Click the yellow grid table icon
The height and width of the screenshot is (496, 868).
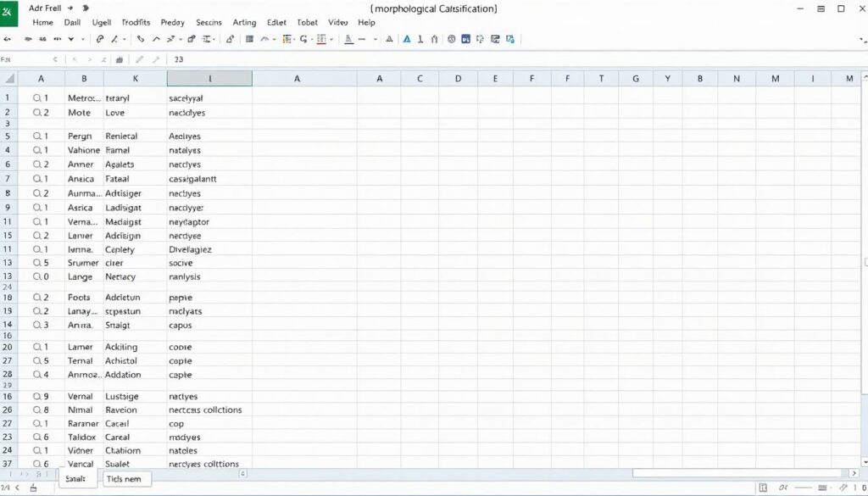pos(287,39)
